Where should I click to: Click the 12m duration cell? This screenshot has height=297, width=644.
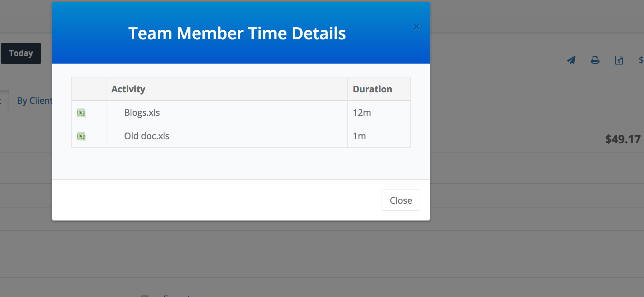tap(362, 113)
